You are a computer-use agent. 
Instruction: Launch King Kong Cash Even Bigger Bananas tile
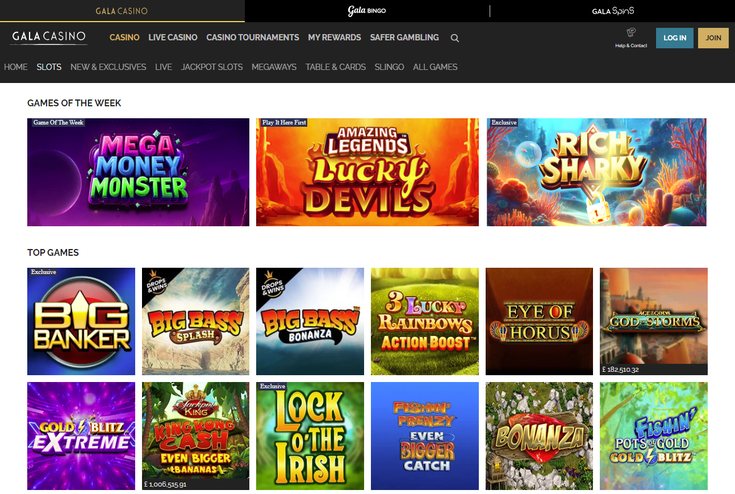(195, 436)
